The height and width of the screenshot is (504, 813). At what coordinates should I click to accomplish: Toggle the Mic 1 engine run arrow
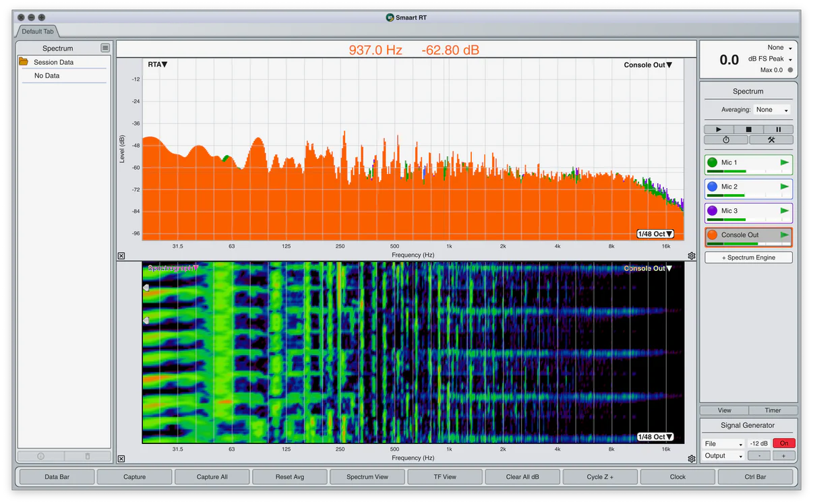[784, 162]
